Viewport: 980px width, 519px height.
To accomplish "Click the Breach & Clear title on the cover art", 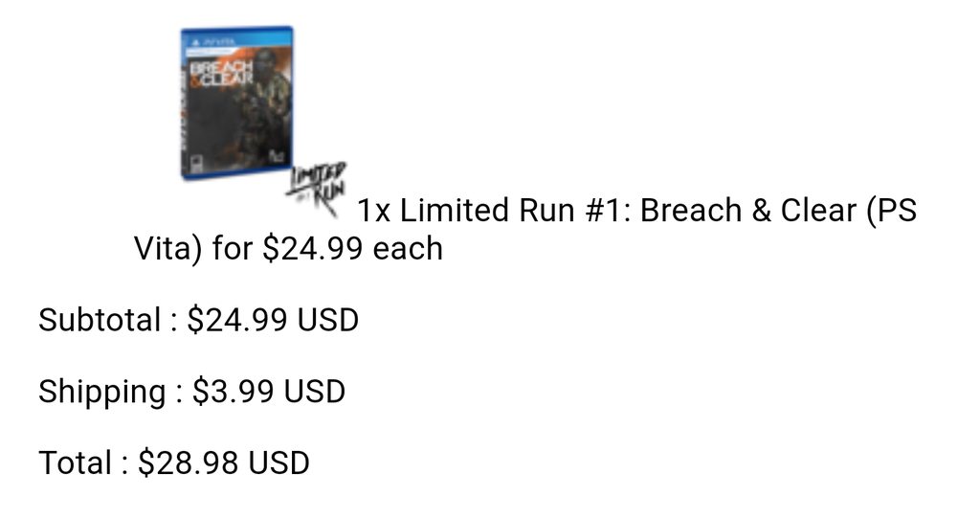I will coord(222,73).
